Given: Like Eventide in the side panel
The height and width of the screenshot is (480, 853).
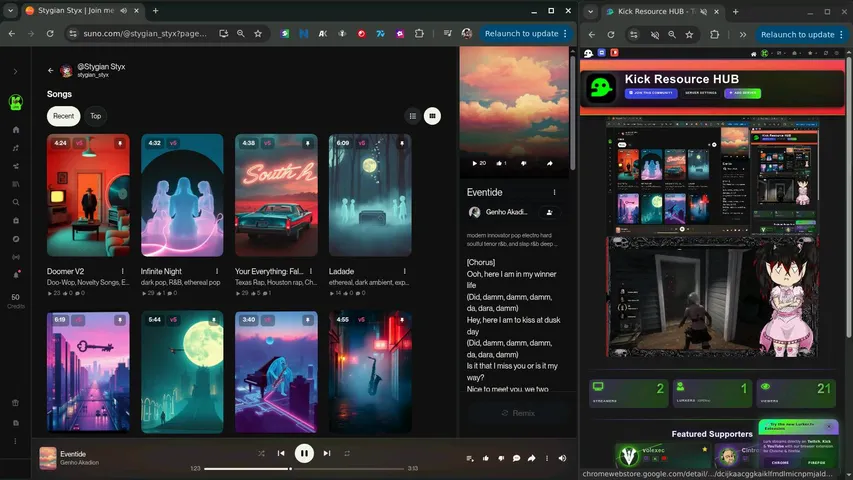Looking at the screenshot, I should [501, 163].
